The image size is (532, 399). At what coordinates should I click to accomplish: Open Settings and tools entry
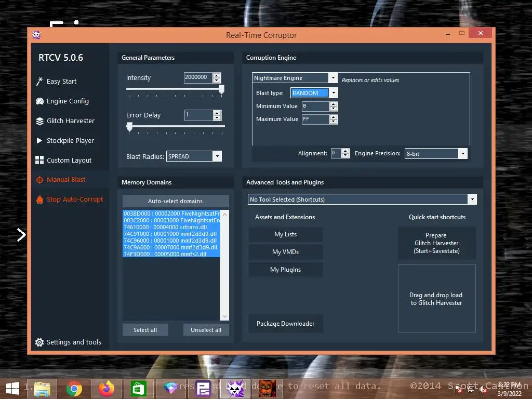74,342
